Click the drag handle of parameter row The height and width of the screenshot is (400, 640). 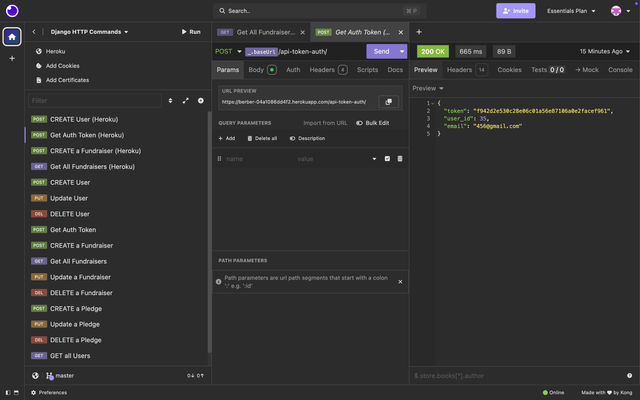[x=219, y=159]
